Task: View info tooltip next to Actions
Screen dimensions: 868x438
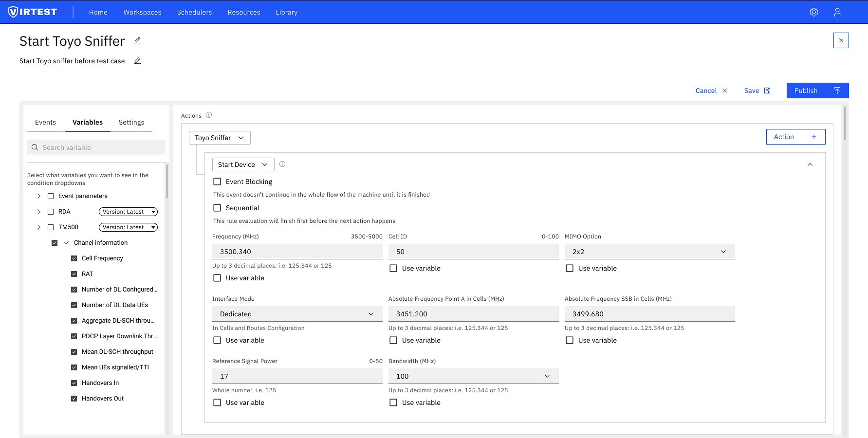Action: pos(209,115)
